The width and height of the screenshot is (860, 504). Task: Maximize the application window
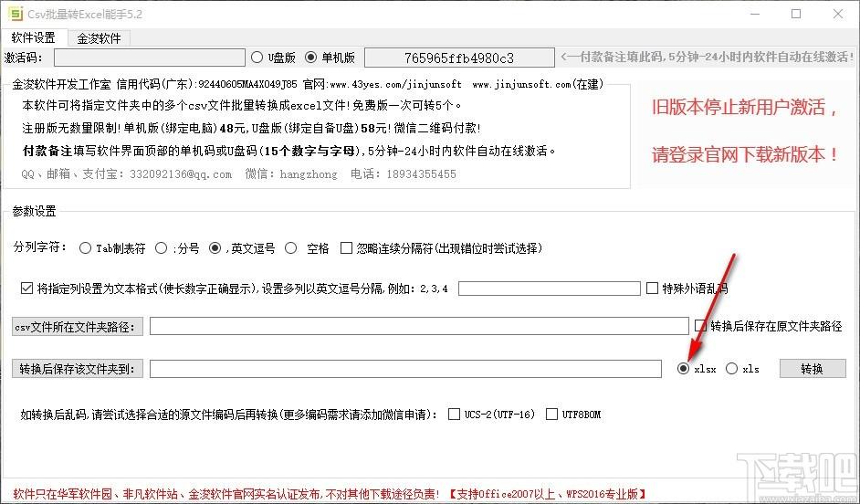coord(796,14)
